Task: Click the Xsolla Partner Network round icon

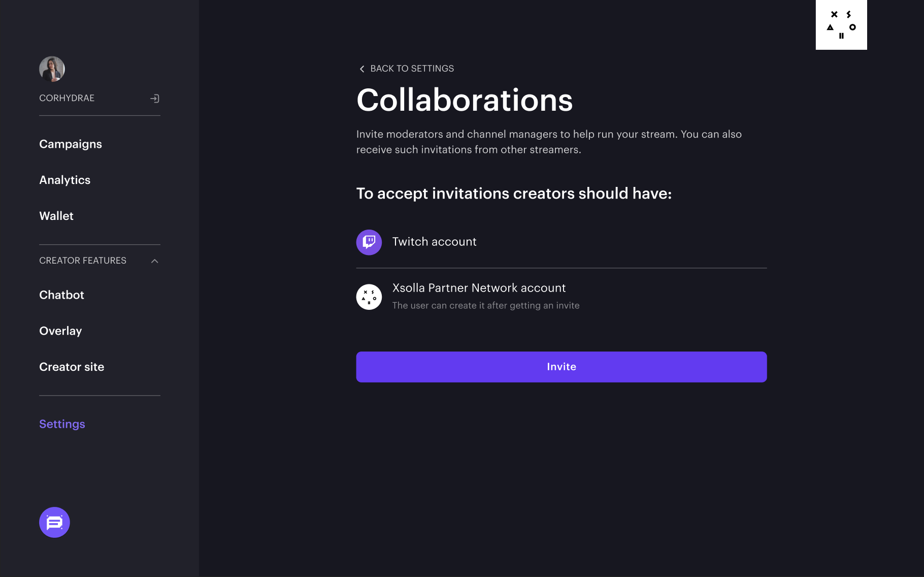Action: coord(369,297)
